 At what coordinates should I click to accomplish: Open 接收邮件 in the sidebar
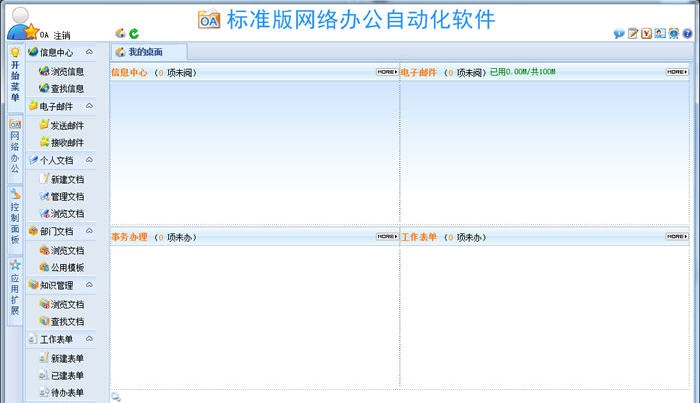tap(62, 142)
